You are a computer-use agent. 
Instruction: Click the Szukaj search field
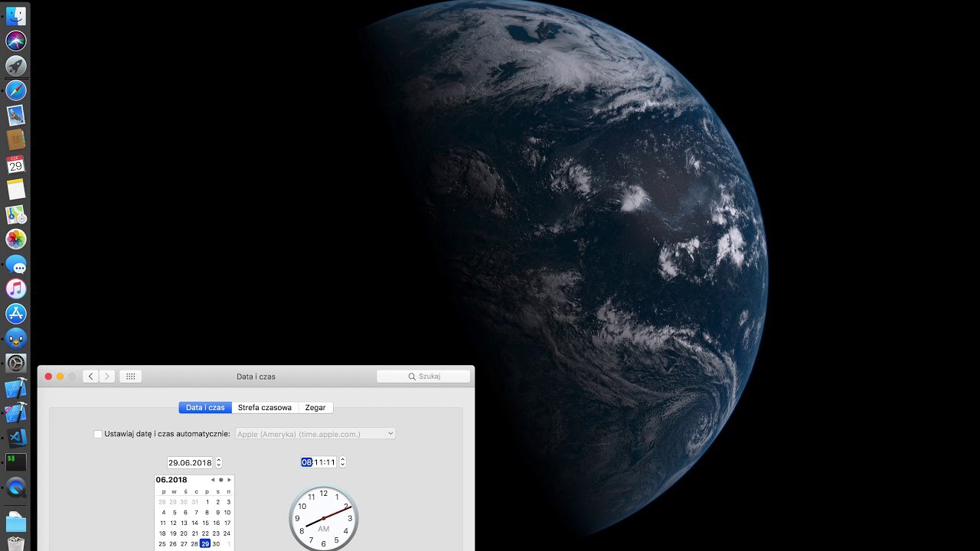[423, 377]
